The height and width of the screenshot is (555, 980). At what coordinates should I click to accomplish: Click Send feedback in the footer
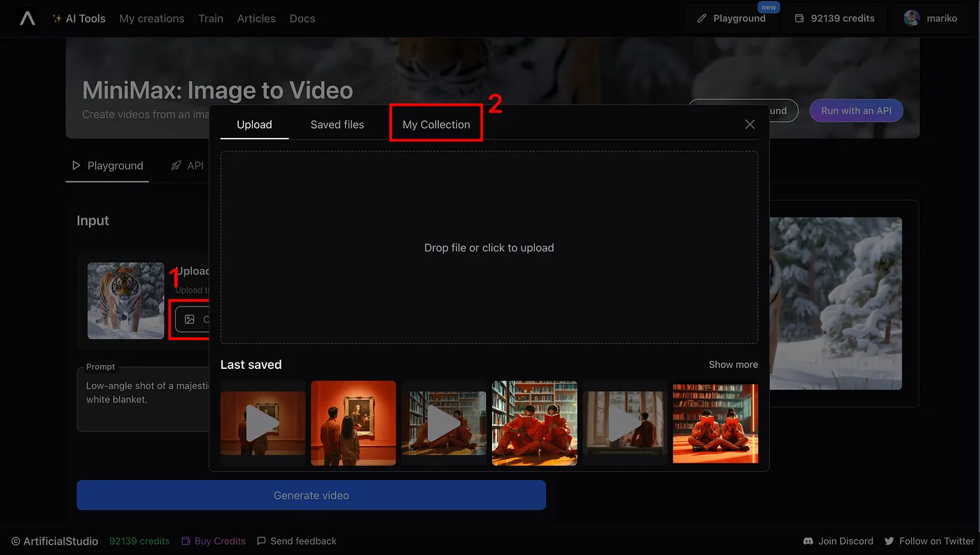[297, 541]
